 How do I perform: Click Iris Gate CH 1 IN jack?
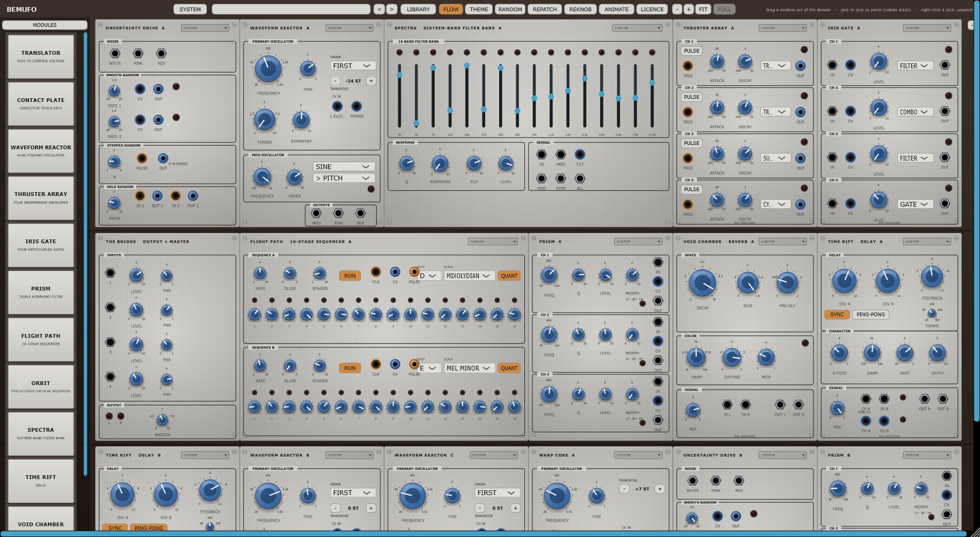coord(832,65)
